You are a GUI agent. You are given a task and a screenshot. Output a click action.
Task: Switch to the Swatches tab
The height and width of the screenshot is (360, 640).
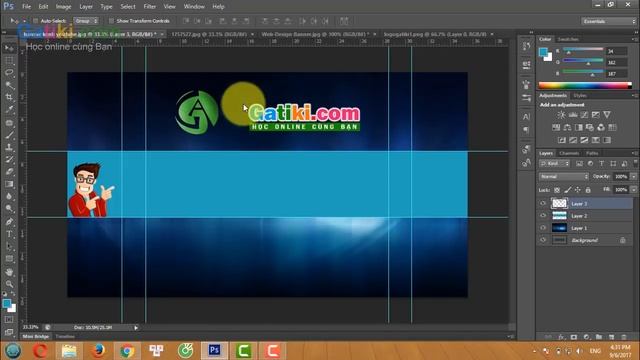568,39
